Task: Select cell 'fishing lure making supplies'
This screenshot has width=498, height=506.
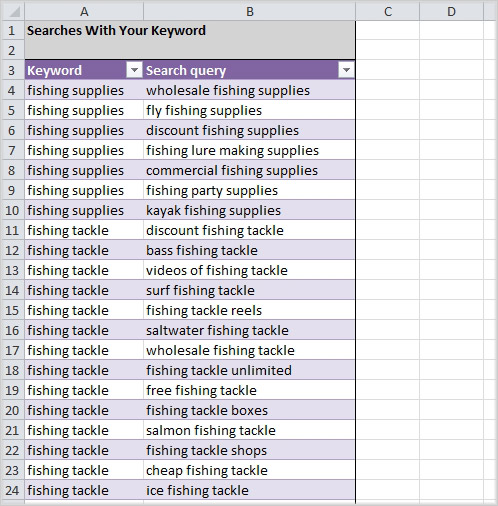Action: coord(249,150)
